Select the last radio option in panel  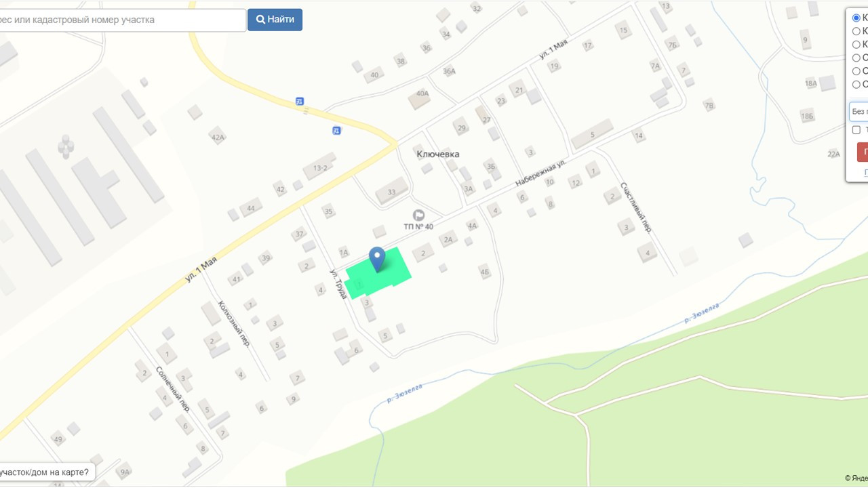[856, 85]
